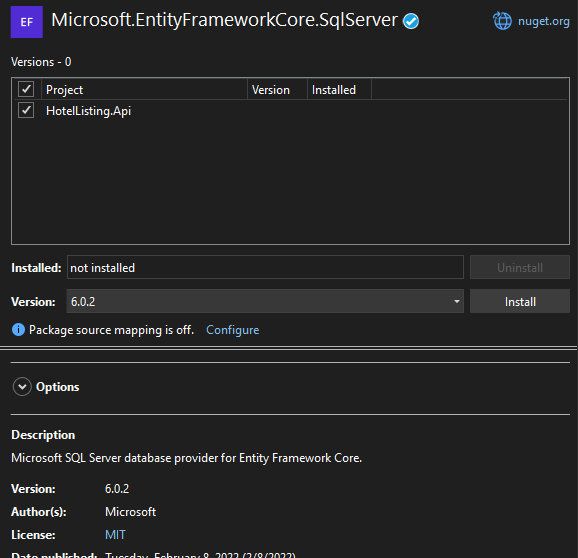Viewport: 578px width, 558px height.
Task: Sort by the Version column header
Action: pyautogui.click(x=277, y=90)
